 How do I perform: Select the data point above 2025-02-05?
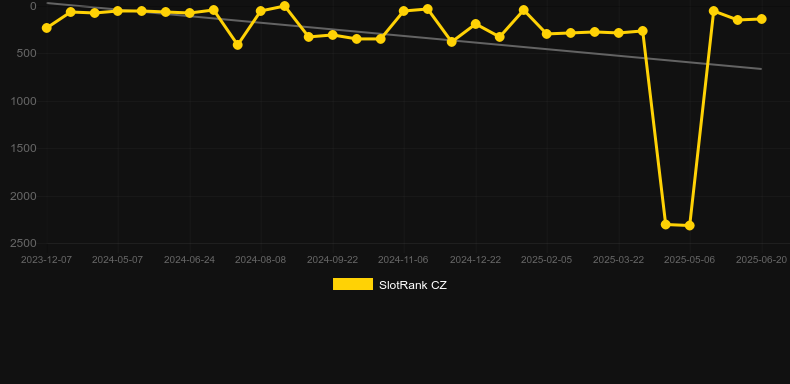click(x=547, y=34)
